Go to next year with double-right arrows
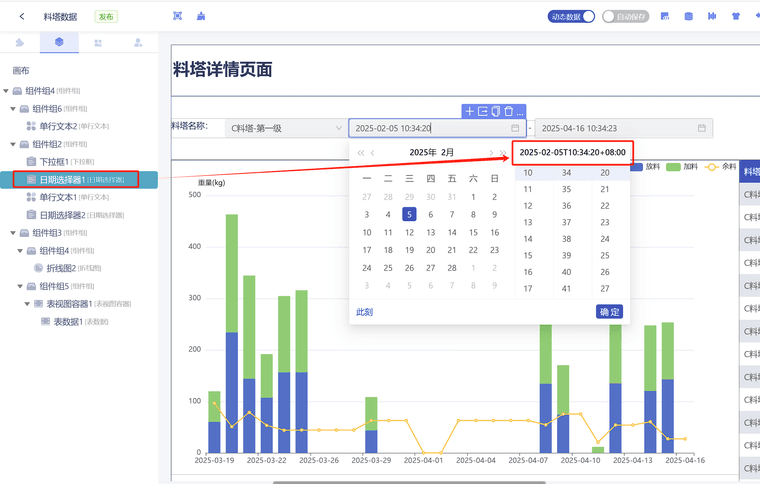This screenshot has height=484, width=760. point(503,153)
